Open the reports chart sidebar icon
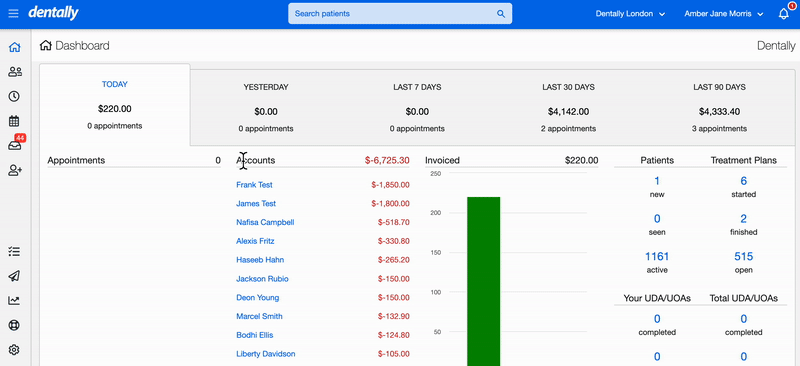 pyautogui.click(x=14, y=301)
